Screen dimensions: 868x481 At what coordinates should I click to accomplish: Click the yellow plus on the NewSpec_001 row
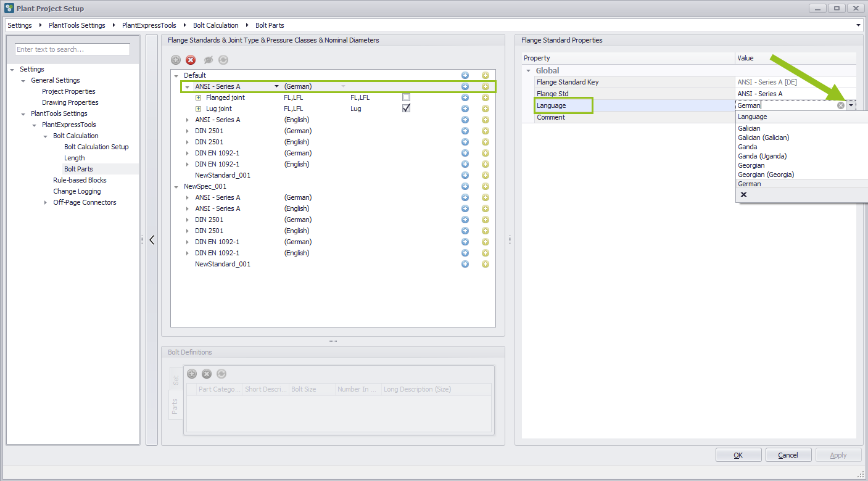click(x=486, y=186)
